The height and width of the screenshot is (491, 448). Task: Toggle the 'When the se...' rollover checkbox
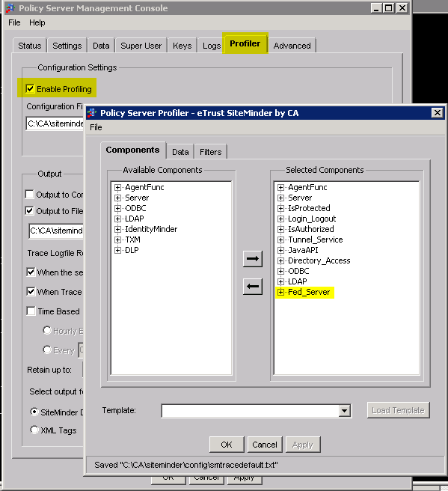pyautogui.click(x=31, y=272)
